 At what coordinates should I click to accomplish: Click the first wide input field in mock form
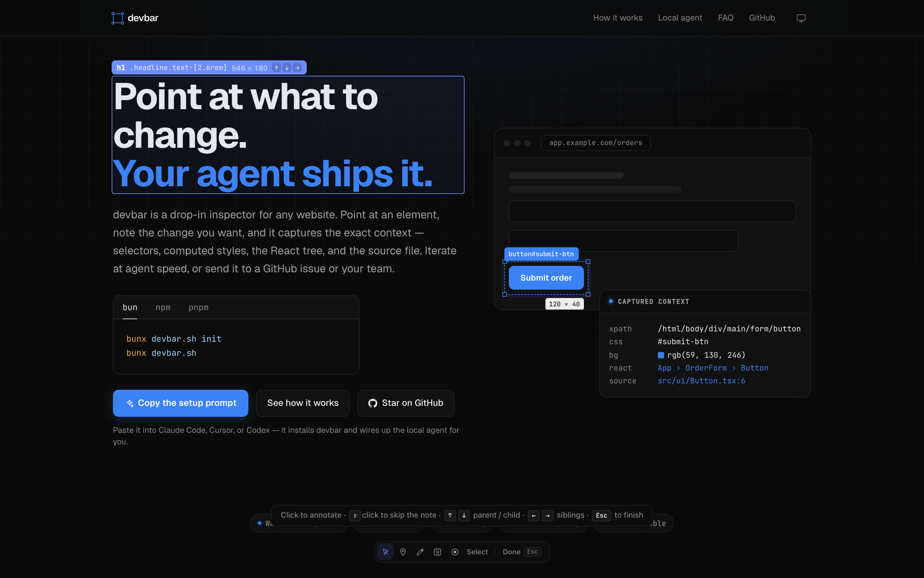652,211
